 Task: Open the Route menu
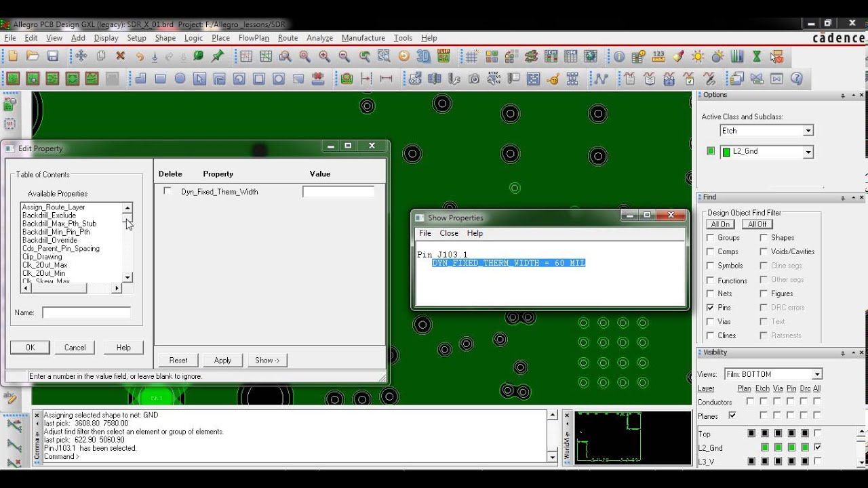point(288,38)
